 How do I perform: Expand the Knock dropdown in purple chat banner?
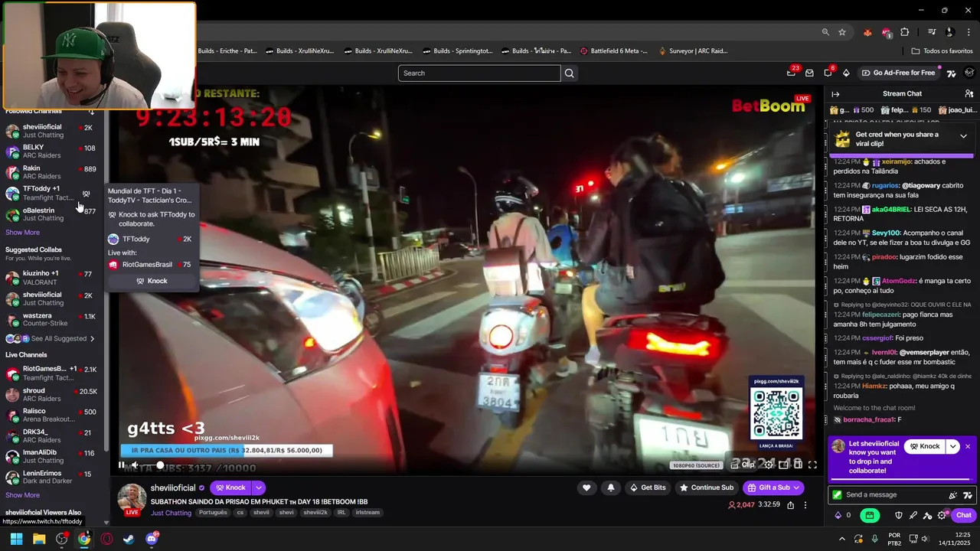point(953,446)
